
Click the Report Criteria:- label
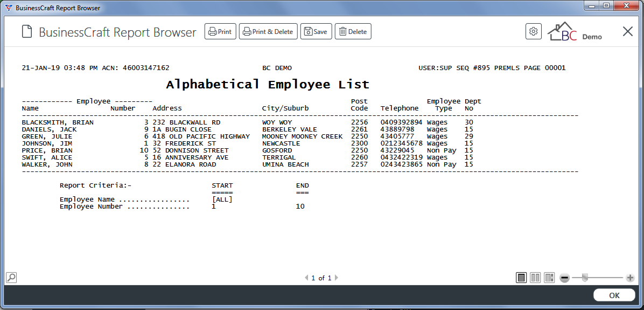pos(95,185)
